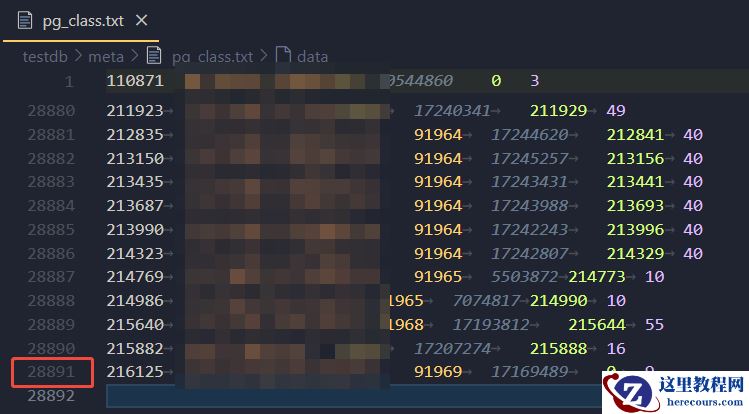Click line number 1 in gutter
The image size is (749, 414).
coord(69,81)
